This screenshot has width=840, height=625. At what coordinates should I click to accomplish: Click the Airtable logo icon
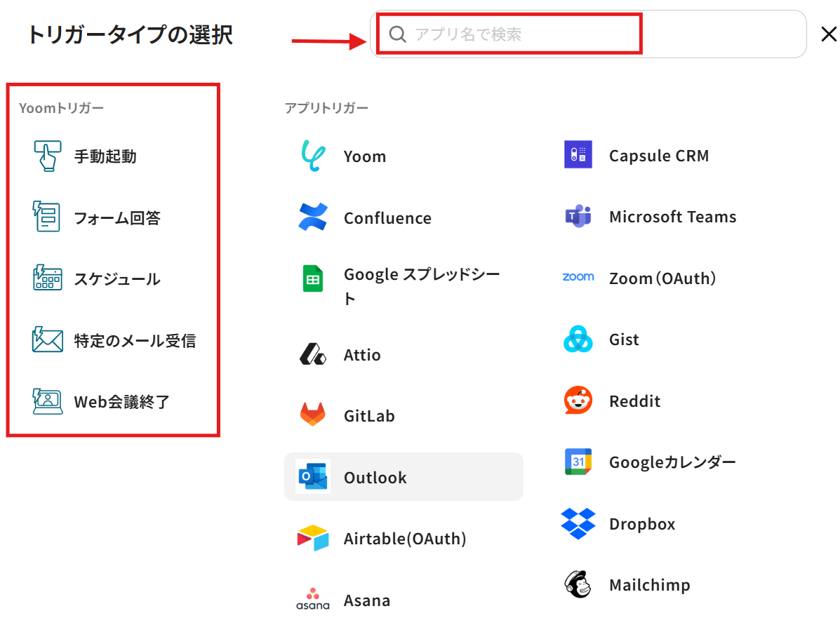click(x=313, y=538)
